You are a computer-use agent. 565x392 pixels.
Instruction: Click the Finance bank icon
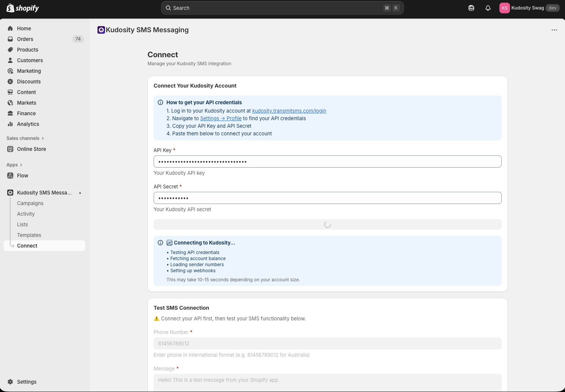coord(10,113)
